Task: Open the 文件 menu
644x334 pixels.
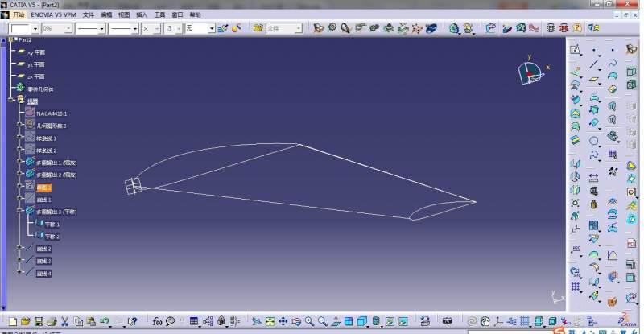Action: (x=89, y=14)
